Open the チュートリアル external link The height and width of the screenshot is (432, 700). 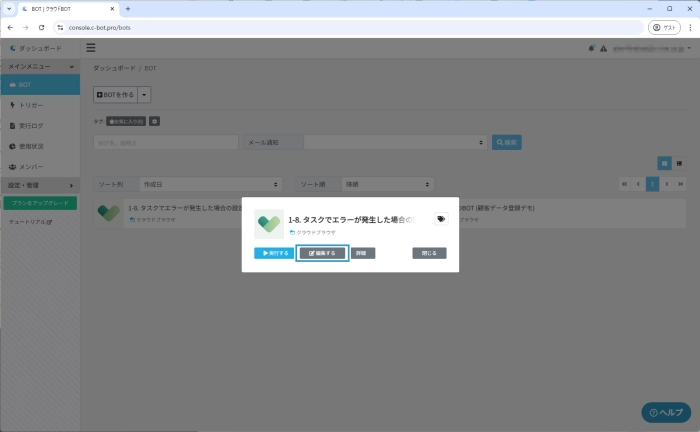tap(30, 222)
